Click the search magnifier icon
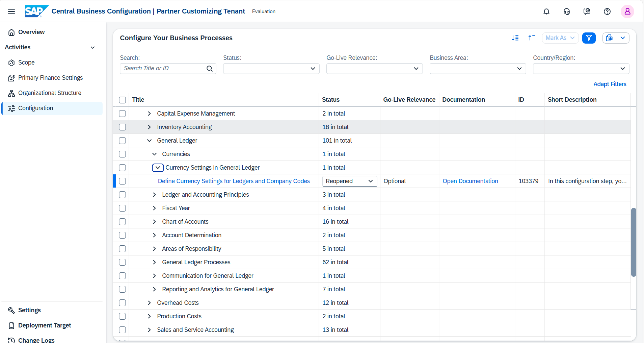The height and width of the screenshot is (343, 644). 210,69
